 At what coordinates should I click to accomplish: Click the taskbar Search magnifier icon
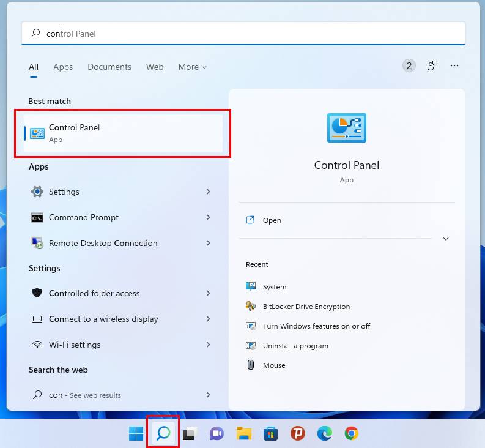pos(163,434)
